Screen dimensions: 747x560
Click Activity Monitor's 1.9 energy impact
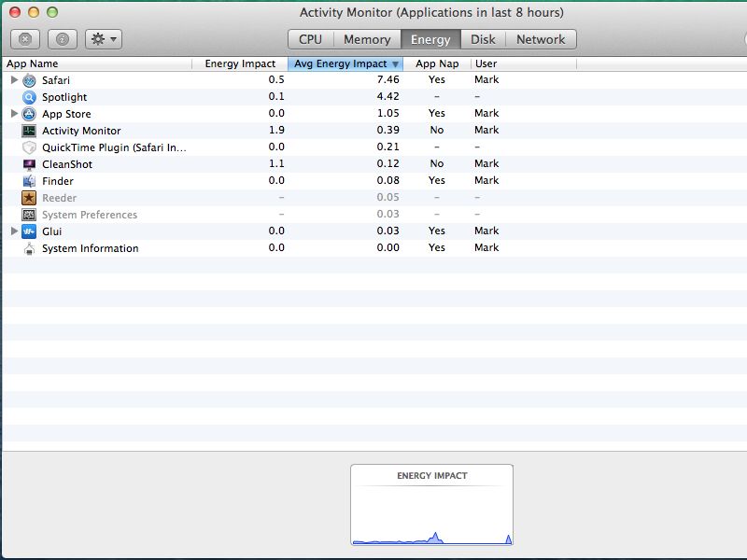click(276, 130)
